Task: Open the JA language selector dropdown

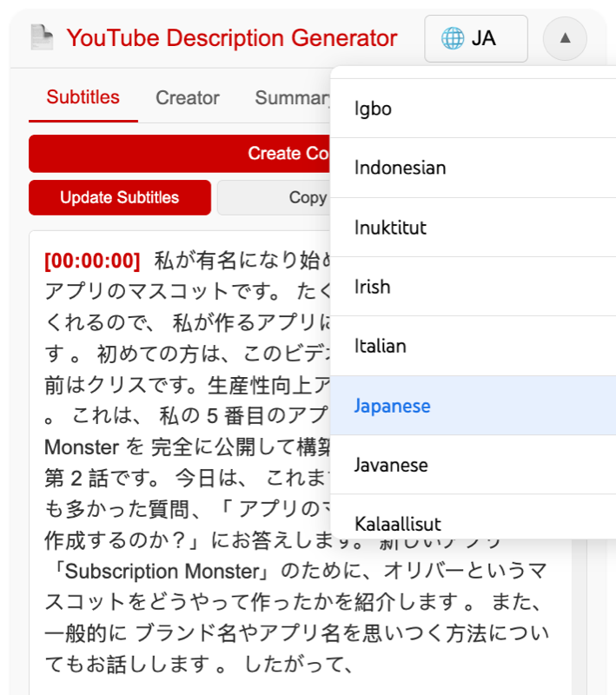Action: coord(475,38)
